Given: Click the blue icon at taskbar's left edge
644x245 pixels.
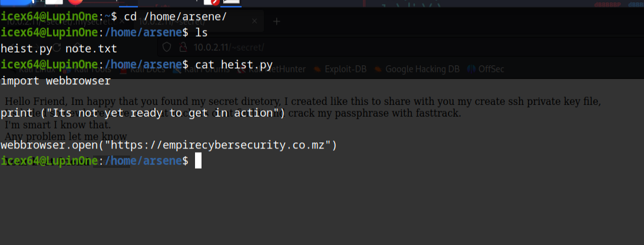Looking at the screenshot, I should click(x=15, y=2).
